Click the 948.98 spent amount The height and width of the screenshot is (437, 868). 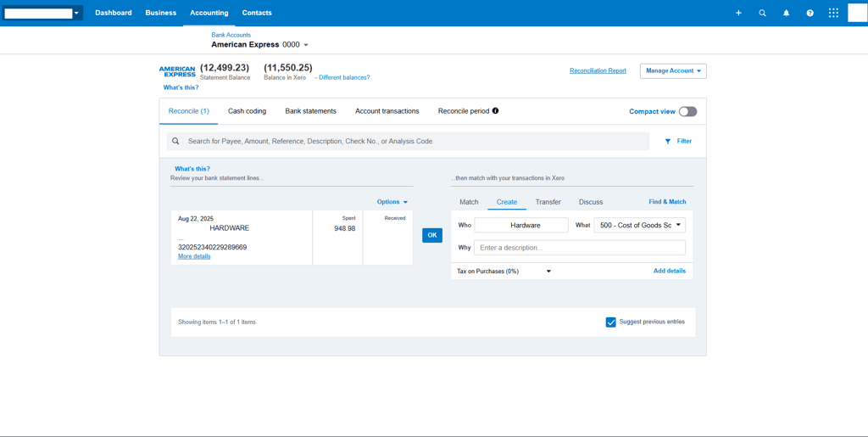tap(345, 228)
